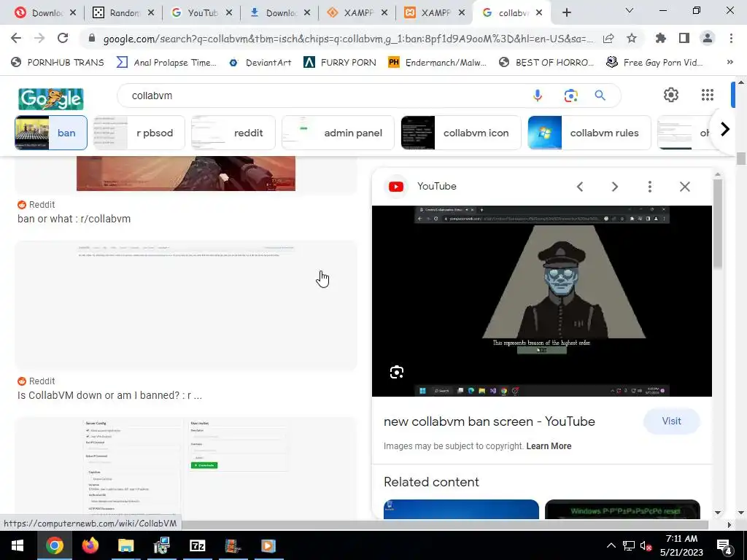Switch to the YouTub tab
The width and height of the screenshot is (747, 560).
201,13
